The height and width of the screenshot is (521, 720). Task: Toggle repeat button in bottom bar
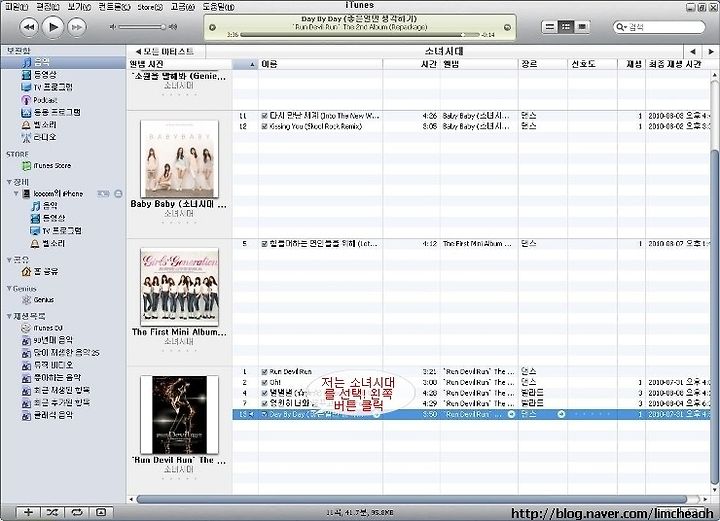pyautogui.click(x=77, y=512)
